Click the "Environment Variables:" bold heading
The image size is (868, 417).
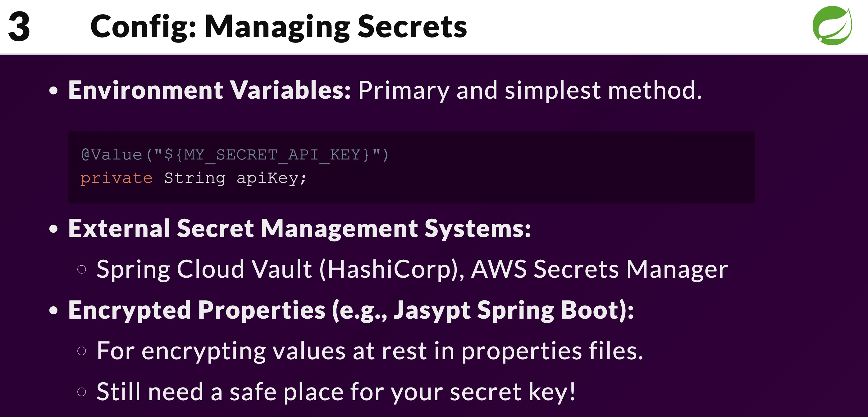pyautogui.click(x=209, y=90)
